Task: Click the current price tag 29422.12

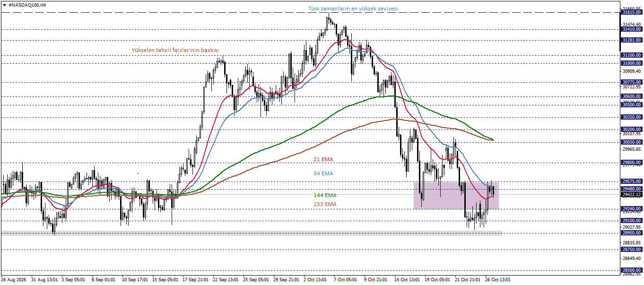Action: [631, 195]
